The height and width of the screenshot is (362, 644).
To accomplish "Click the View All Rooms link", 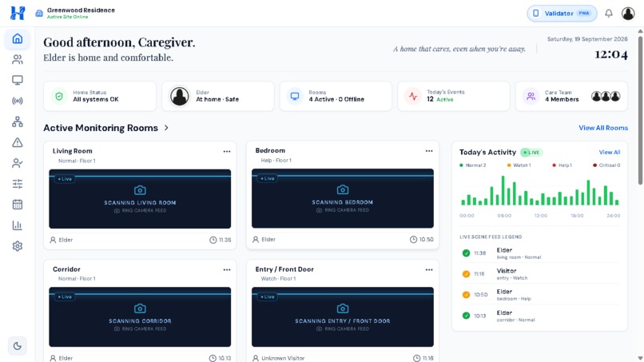I will pos(603,128).
